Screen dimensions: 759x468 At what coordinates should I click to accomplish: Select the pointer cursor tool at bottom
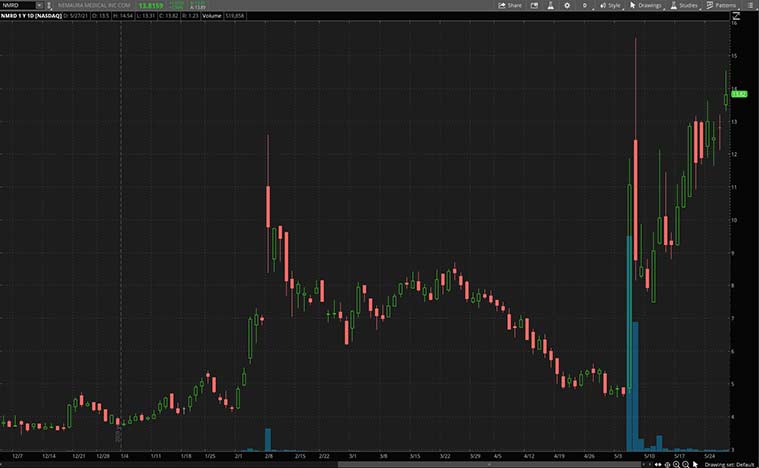(695, 465)
